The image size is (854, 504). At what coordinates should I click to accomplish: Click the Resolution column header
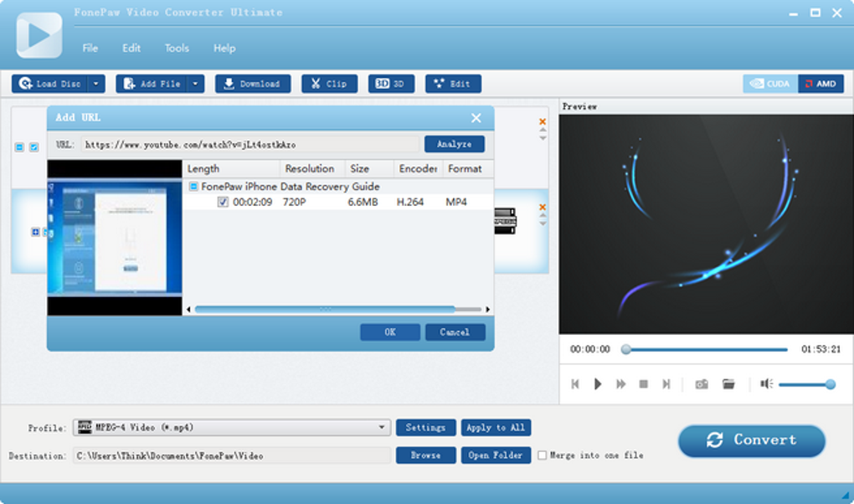pyautogui.click(x=312, y=169)
